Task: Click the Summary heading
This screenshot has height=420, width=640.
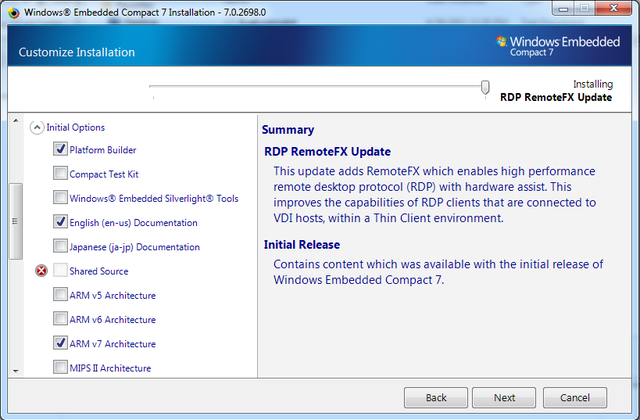Action: pyautogui.click(x=288, y=130)
